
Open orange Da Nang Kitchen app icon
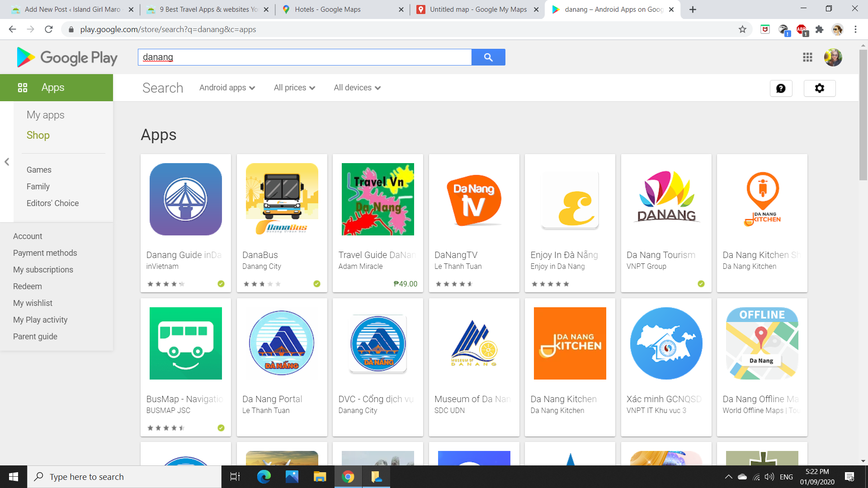570,343
